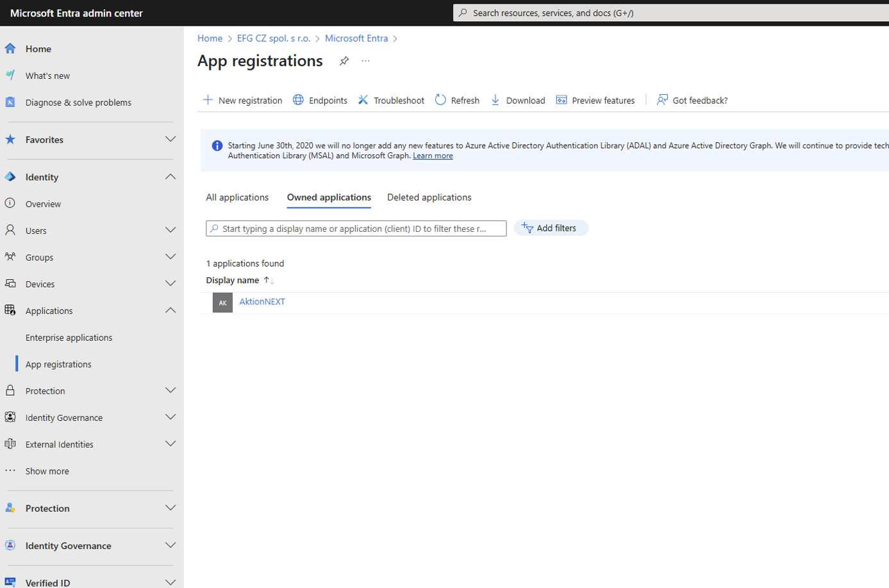Click the bottom Protection section icon
Image resolution: width=889 pixels, height=588 pixels.
[10, 508]
